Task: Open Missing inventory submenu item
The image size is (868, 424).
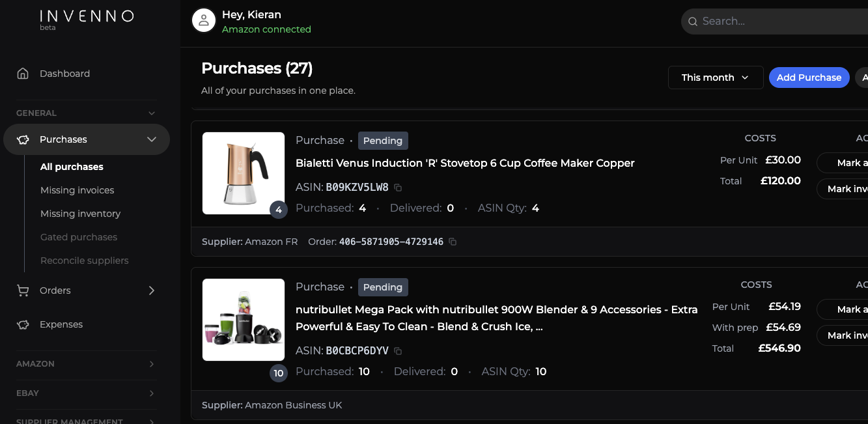Action: click(x=80, y=214)
